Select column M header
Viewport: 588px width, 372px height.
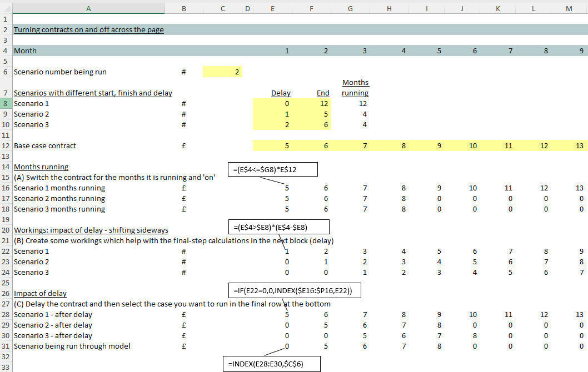(x=568, y=8)
